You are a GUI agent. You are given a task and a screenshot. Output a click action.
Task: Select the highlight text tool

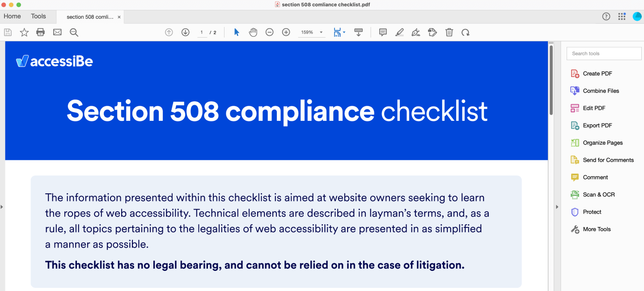pyautogui.click(x=399, y=32)
